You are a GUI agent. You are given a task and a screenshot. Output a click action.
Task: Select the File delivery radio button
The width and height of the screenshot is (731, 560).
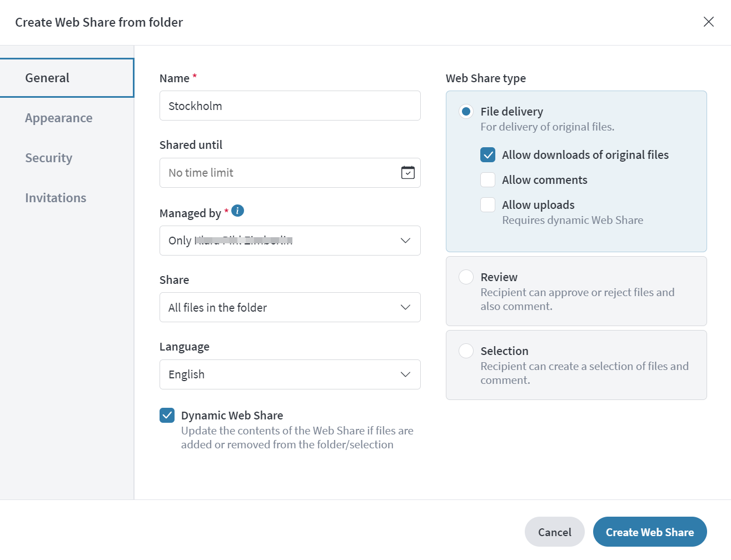(x=466, y=112)
